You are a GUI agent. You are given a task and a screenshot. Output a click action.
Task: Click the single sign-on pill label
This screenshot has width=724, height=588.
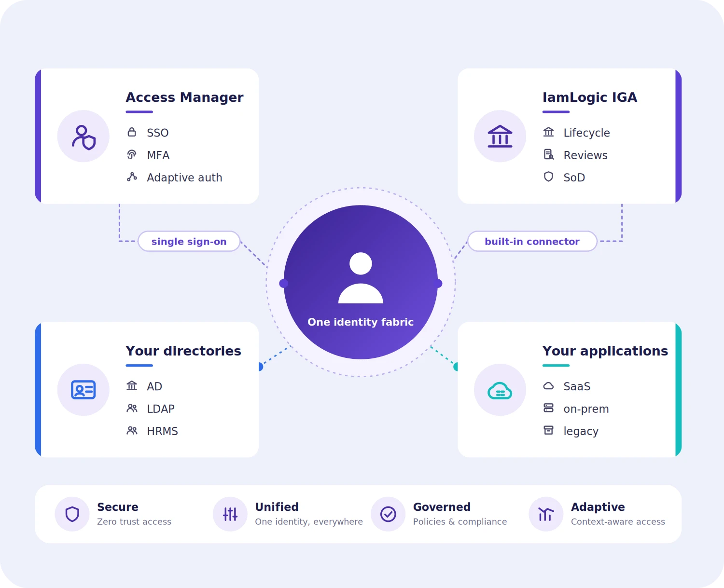point(189,241)
